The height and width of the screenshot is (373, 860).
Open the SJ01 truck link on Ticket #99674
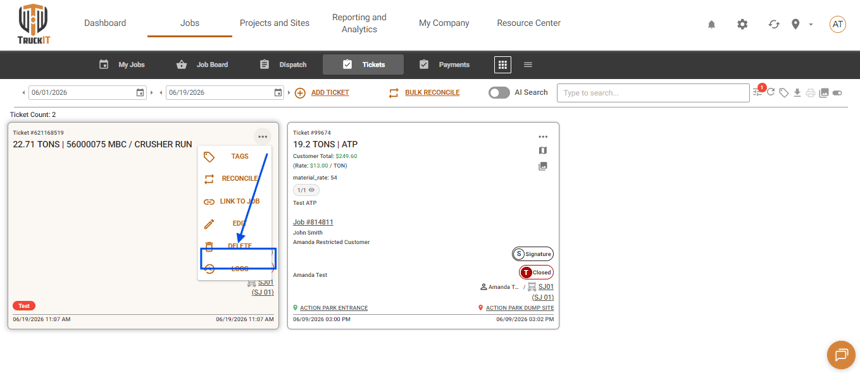pos(546,286)
